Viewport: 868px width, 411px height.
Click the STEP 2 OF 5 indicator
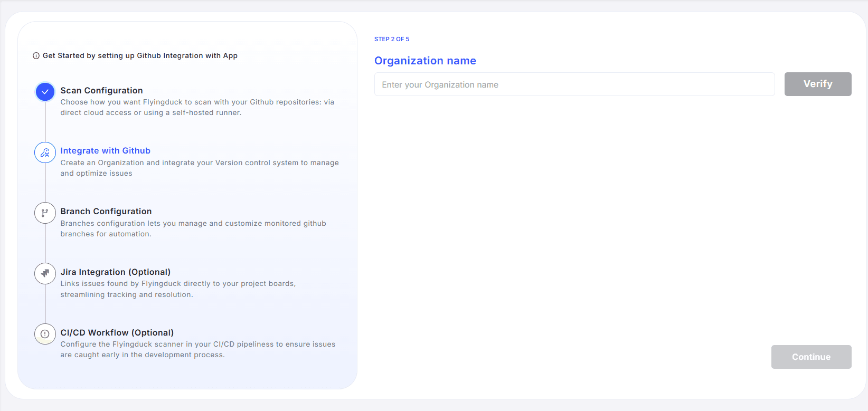tap(391, 39)
